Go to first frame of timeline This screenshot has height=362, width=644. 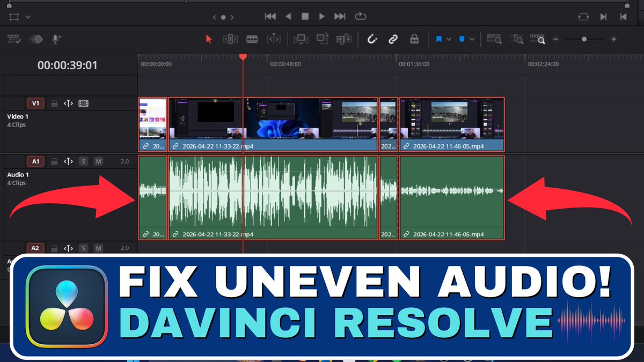270,17
